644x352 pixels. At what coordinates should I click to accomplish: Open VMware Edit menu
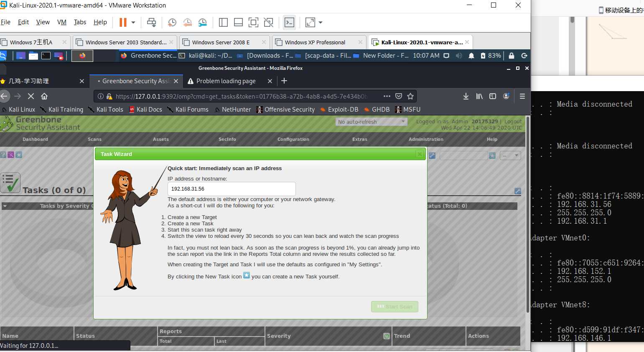click(x=23, y=22)
